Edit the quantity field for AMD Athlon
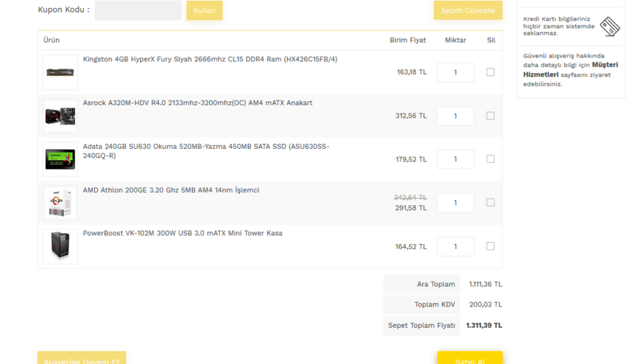This screenshot has width=638, height=364. [x=455, y=203]
